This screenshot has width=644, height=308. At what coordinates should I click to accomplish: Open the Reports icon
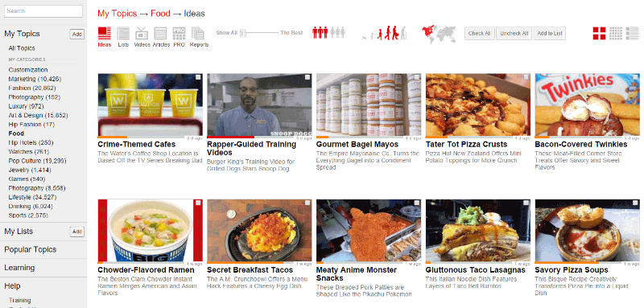199,37
